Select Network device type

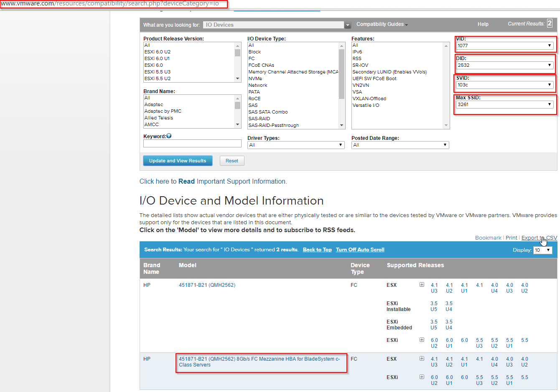(258, 85)
